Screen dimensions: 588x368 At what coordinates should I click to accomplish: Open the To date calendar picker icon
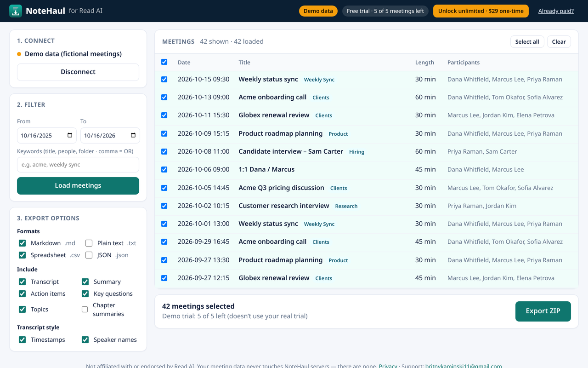(133, 135)
